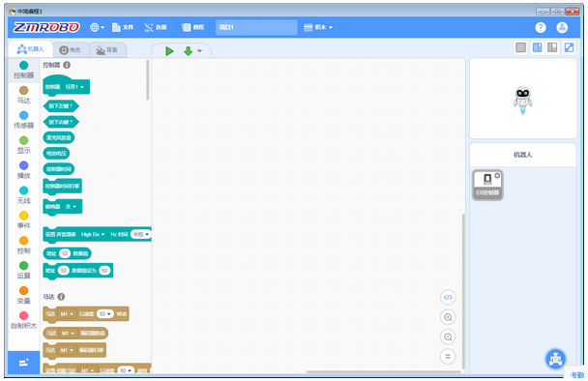The width and height of the screenshot is (588, 381).
Task: Open the 教程 tutorial button
Action: [192, 27]
